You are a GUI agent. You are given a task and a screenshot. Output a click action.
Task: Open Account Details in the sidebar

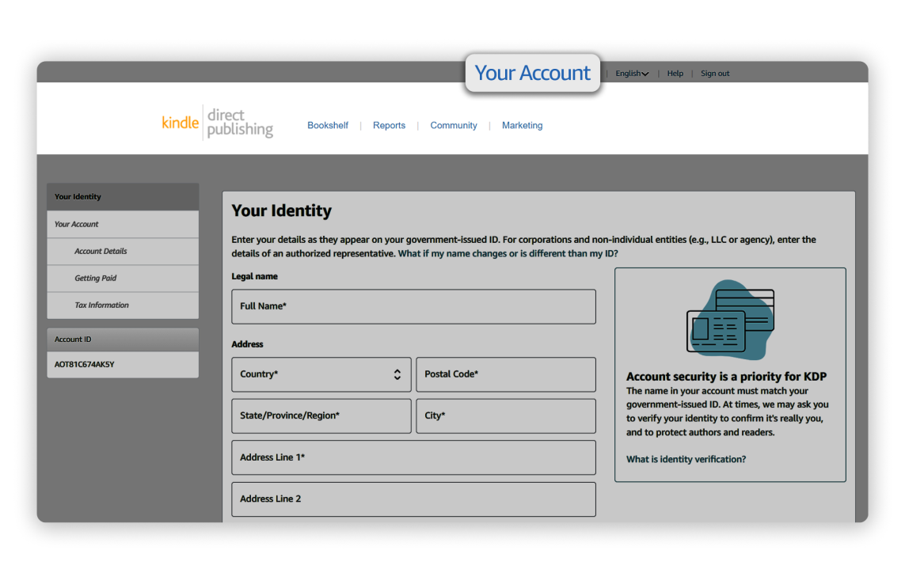pos(122,251)
